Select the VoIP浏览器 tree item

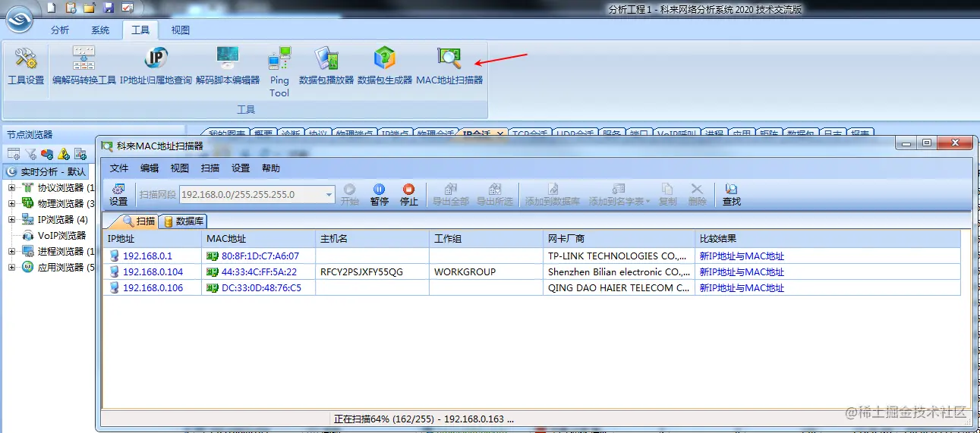click(61, 235)
